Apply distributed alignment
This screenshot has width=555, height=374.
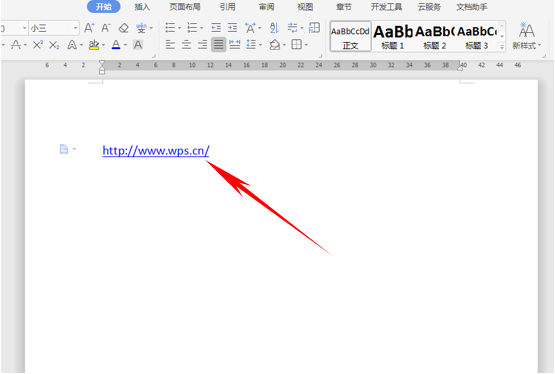(x=235, y=45)
